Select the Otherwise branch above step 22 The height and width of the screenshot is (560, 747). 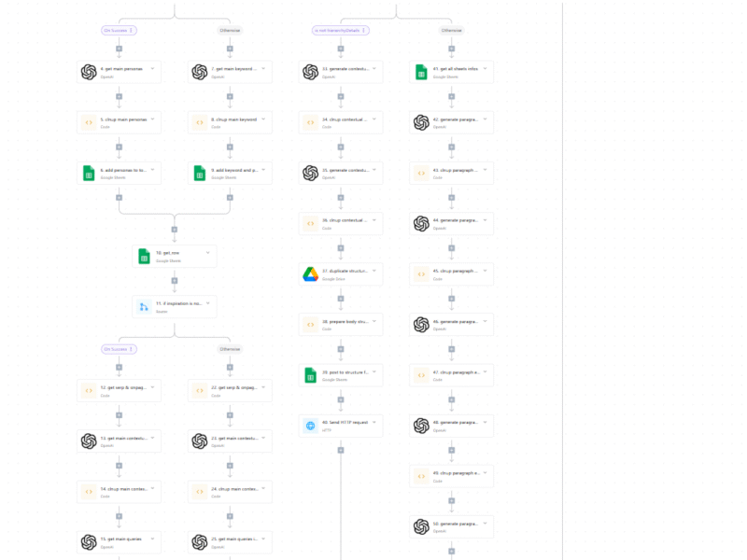(x=230, y=349)
